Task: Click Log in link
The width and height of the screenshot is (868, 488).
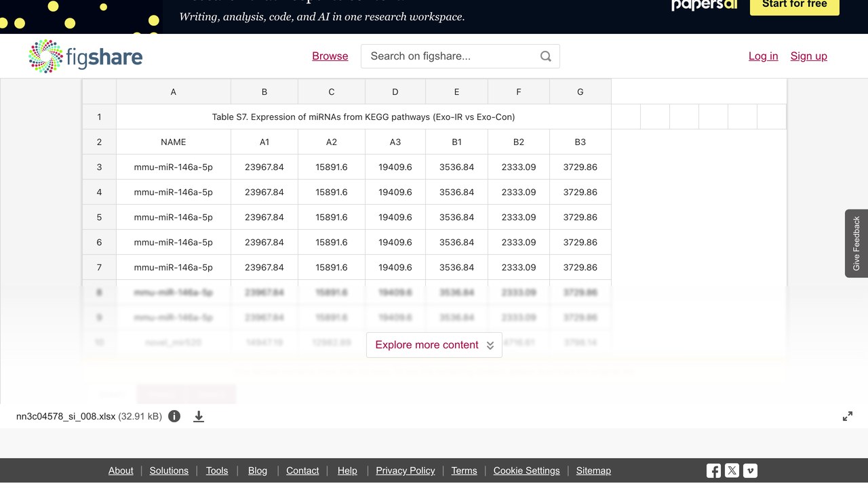Action: point(763,56)
